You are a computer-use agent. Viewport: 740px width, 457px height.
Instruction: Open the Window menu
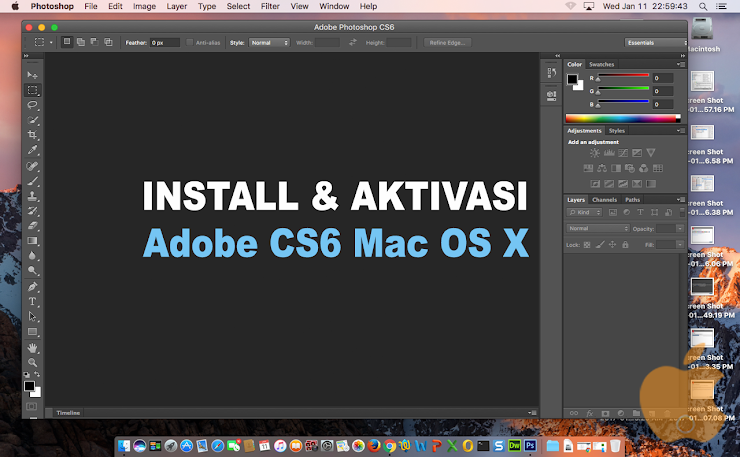click(x=334, y=6)
